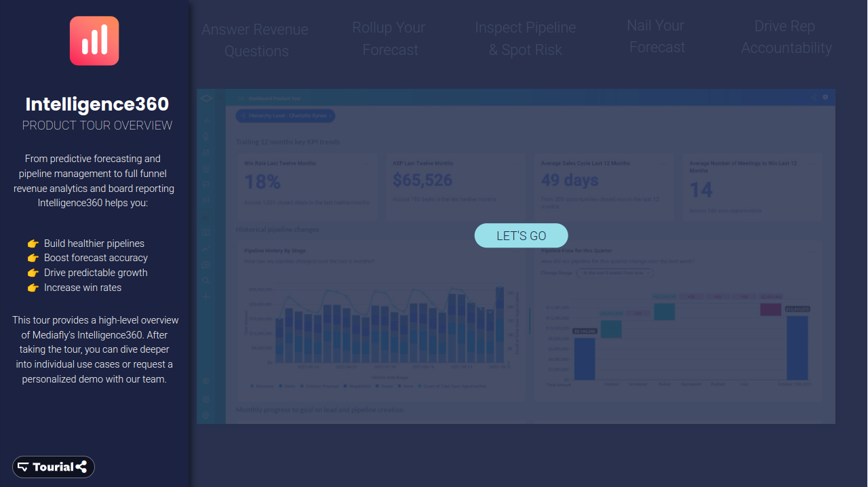
Task: Switch to the Drive Rep Accountability tab
Action: tap(787, 38)
